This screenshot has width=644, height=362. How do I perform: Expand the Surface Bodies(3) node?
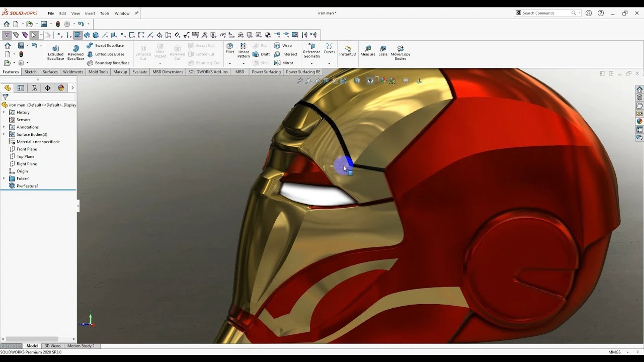[x=4, y=134]
